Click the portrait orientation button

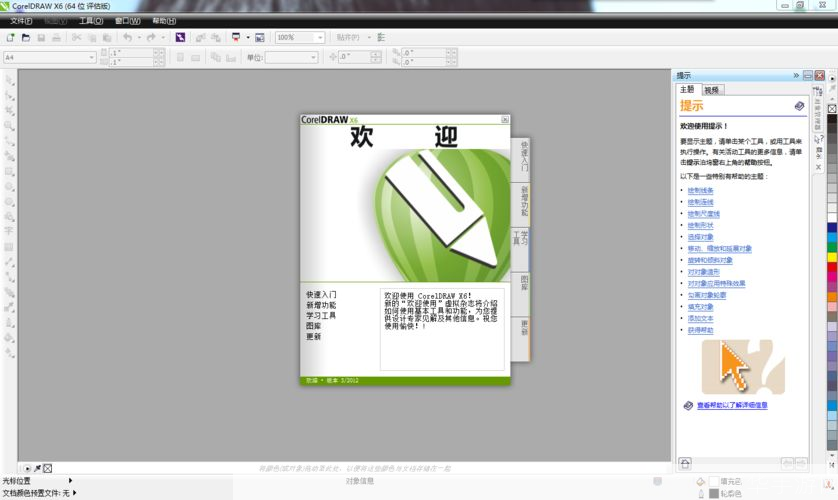click(x=180, y=57)
